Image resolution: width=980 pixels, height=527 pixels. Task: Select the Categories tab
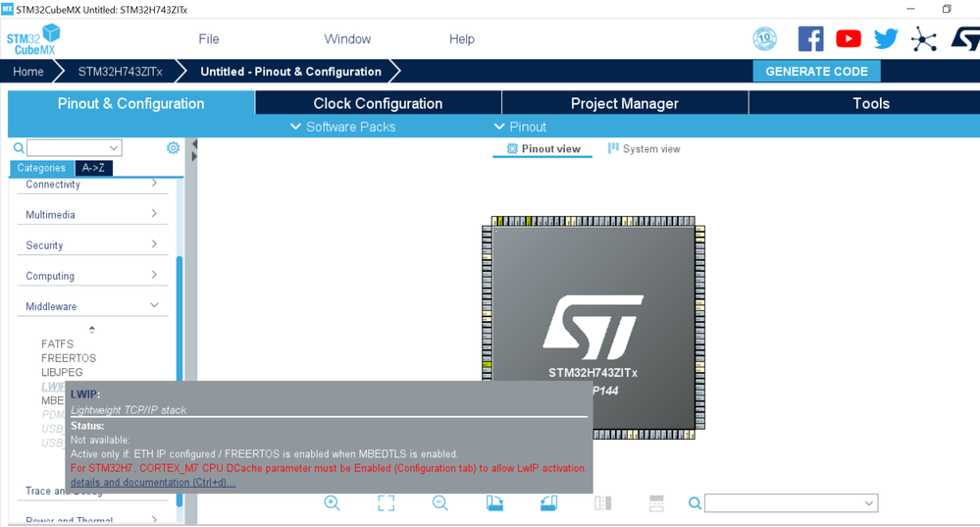(x=41, y=168)
